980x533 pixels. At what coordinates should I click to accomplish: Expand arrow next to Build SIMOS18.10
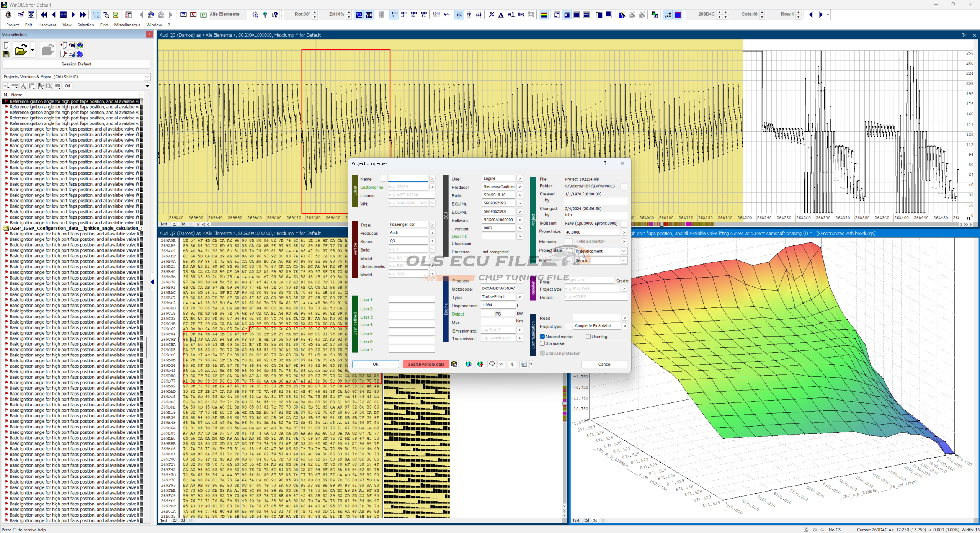click(x=519, y=195)
